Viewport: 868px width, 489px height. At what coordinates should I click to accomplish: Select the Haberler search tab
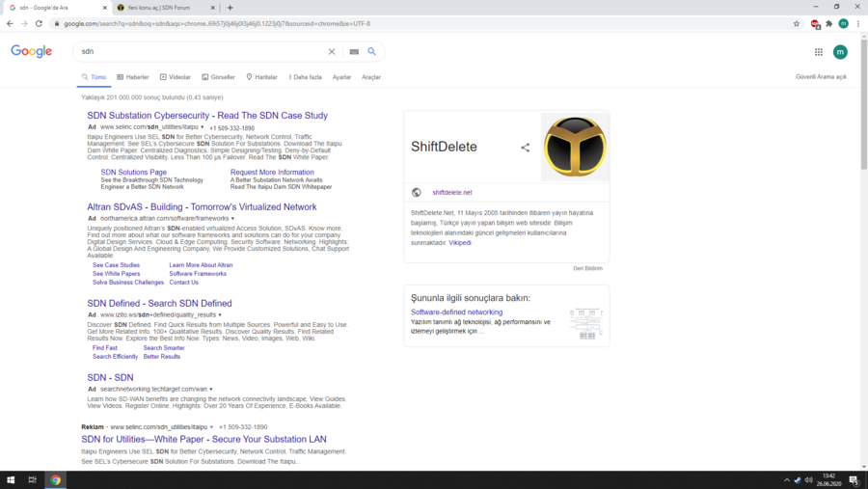click(133, 77)
